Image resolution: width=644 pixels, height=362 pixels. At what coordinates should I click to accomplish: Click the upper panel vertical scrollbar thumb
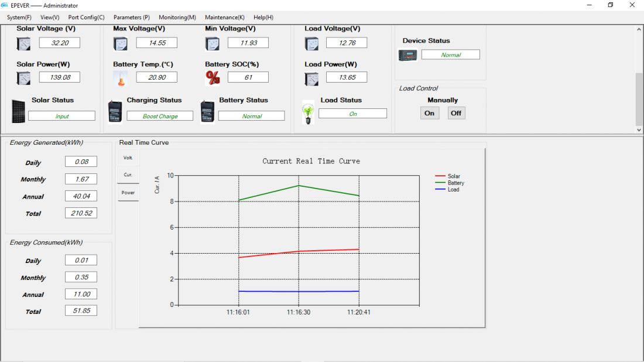639,100
